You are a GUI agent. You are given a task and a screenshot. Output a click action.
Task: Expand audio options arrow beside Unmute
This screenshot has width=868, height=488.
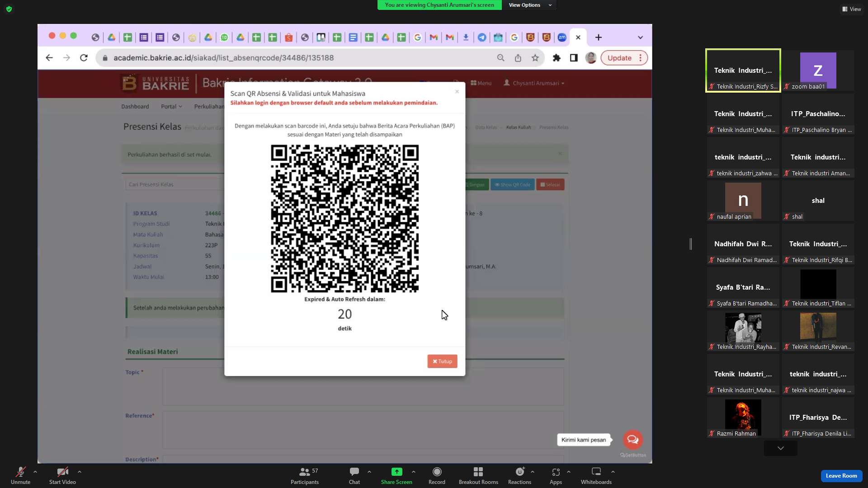point(35,472)
